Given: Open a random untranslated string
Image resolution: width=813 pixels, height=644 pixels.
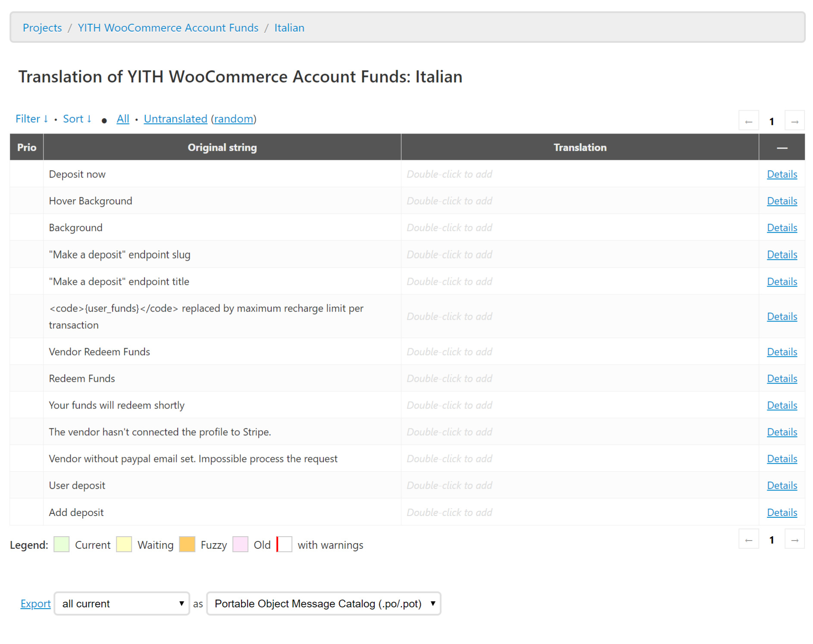Looking at the screenshot, I should click(x=234, y=119).
